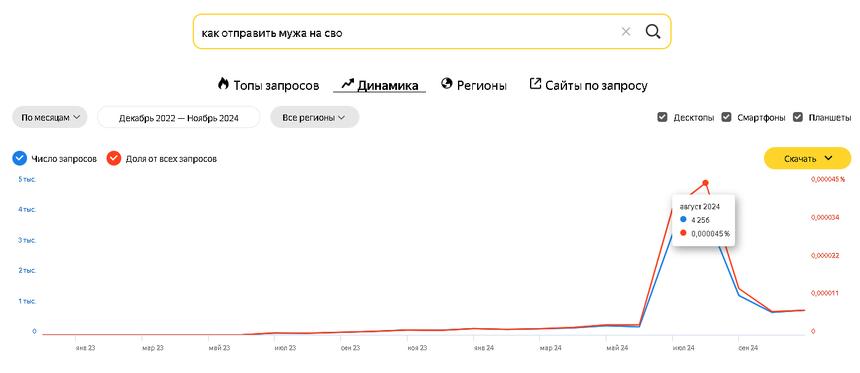The image size is (860, 373).
Task: Click the magnifier search icon
Action: 653,32
